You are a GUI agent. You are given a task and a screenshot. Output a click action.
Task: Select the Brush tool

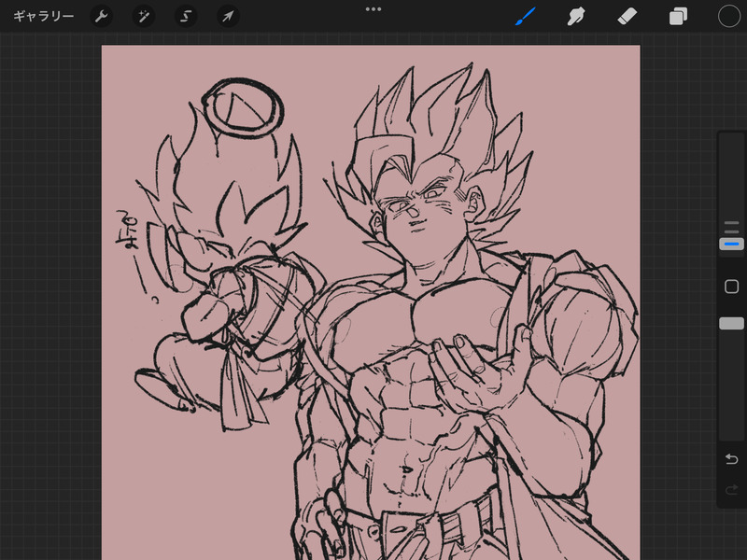[x=526, y=16]
